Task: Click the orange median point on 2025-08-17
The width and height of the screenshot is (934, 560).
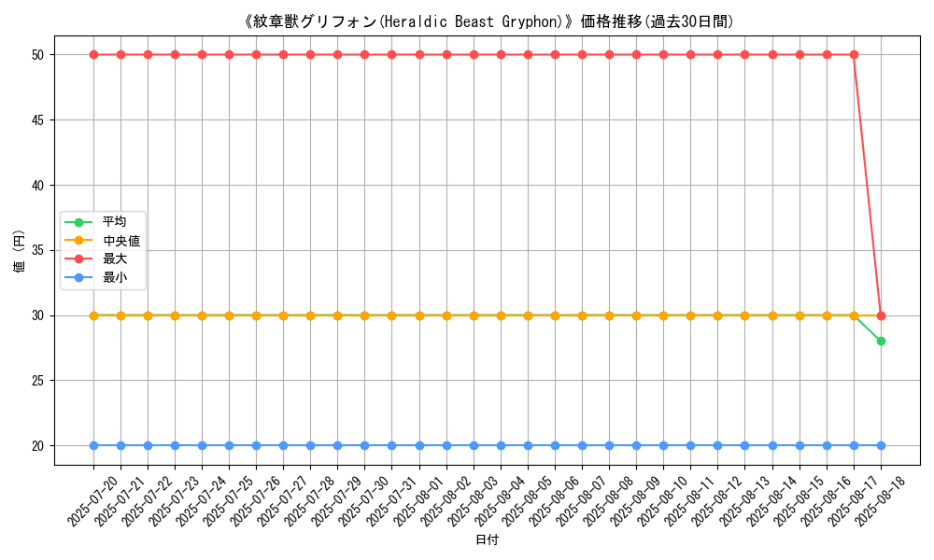Action: (x=854, y=316)
